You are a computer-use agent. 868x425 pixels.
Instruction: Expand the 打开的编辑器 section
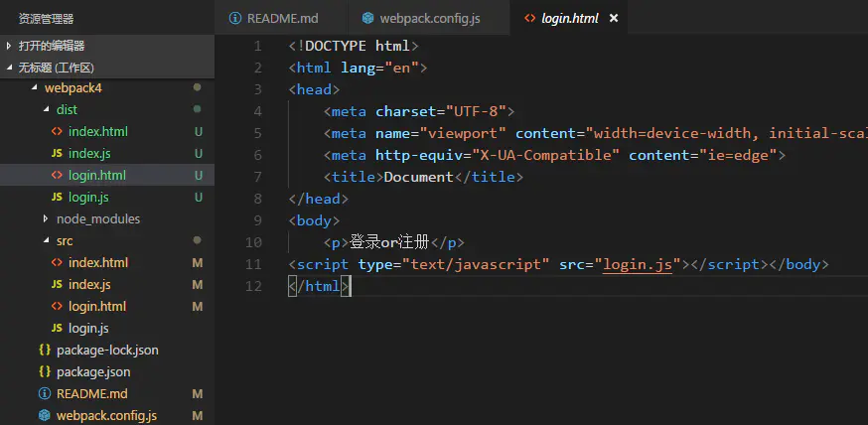[107, 46]
